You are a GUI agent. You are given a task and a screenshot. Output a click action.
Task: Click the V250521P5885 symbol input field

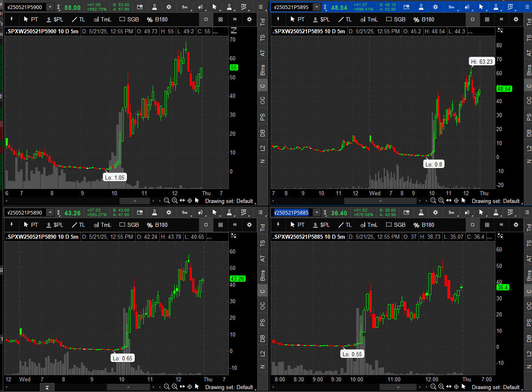click(x=292, y=212)
